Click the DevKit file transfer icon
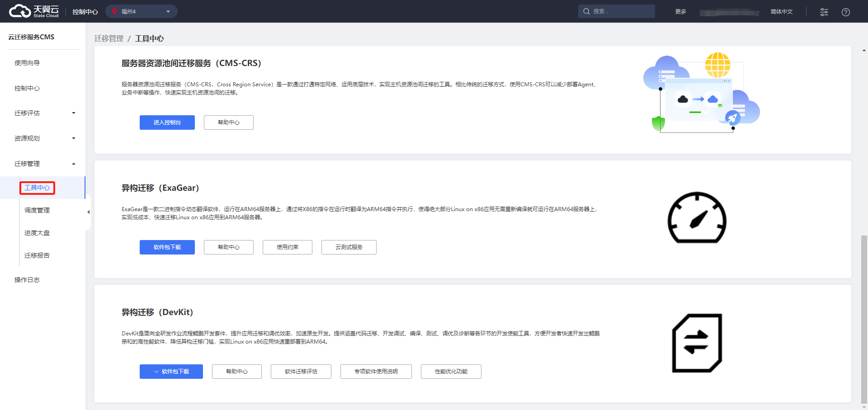 coord(697,343)
